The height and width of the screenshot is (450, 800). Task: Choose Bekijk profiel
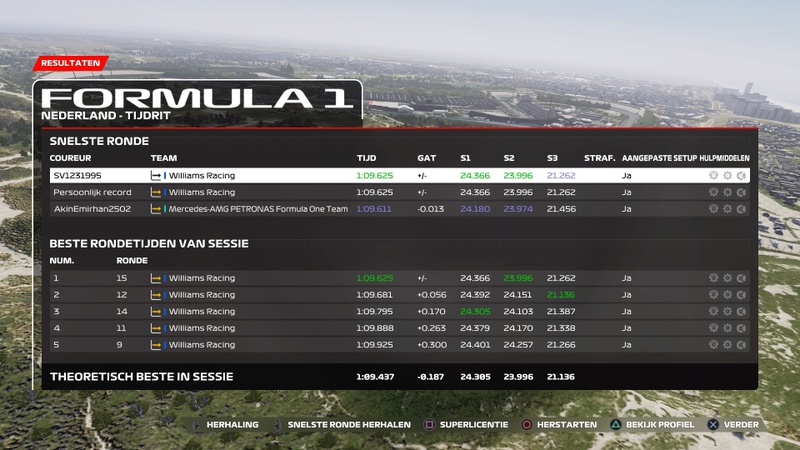point(660,424)
